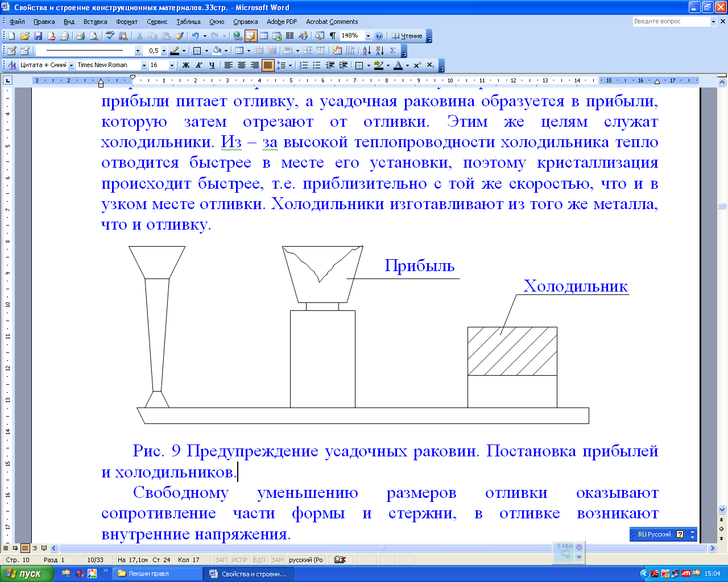Toggle Justify alignment
This screenshot has height=582, width=728.
tap(268, 65)
